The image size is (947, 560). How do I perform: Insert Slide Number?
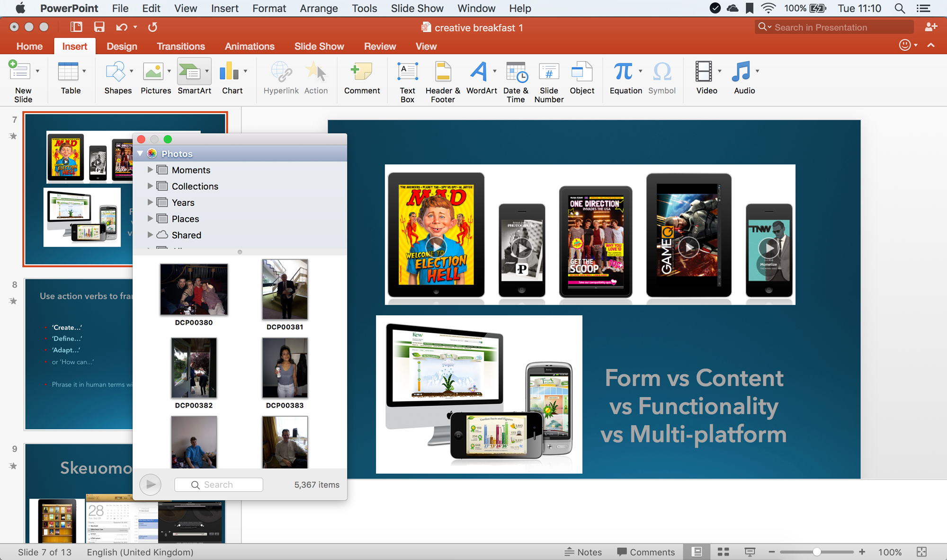[x=548, y=78]
